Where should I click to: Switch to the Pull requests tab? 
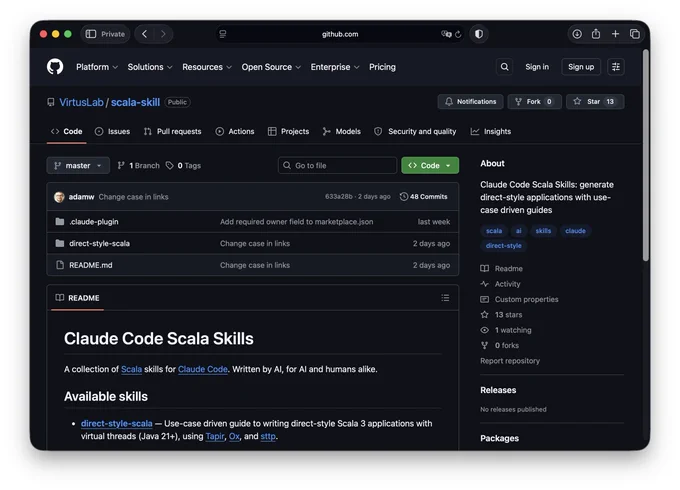(172, 131)
